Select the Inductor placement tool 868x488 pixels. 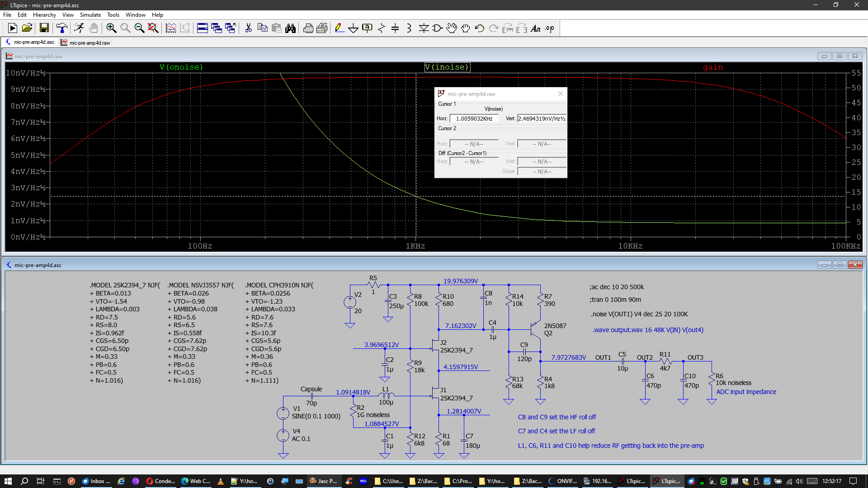[409, 28]
